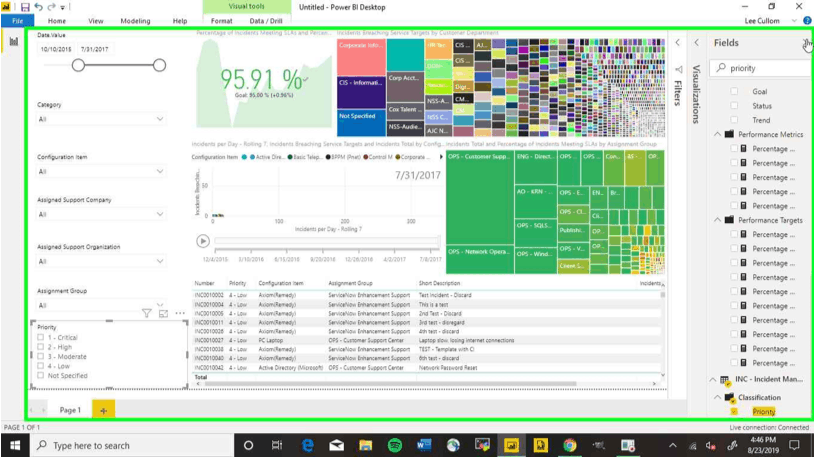Collapse the Performance Targets folder
This screenshot has width=815, height=458.
click(717, 220)
